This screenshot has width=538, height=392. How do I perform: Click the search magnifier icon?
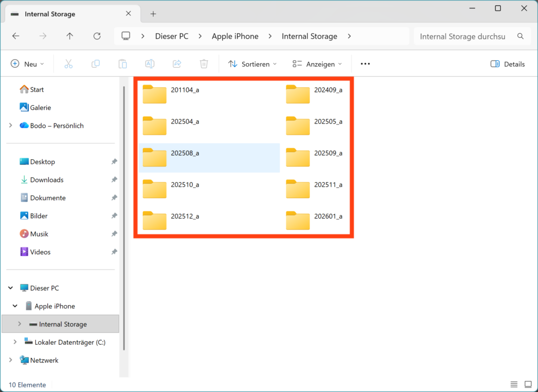click(520, 36)
